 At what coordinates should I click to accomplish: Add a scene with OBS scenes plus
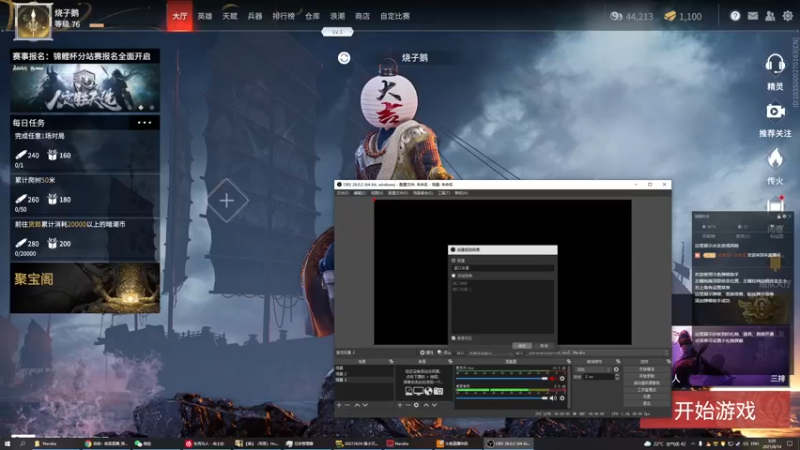pyautogui.click(x=339, y=405)
